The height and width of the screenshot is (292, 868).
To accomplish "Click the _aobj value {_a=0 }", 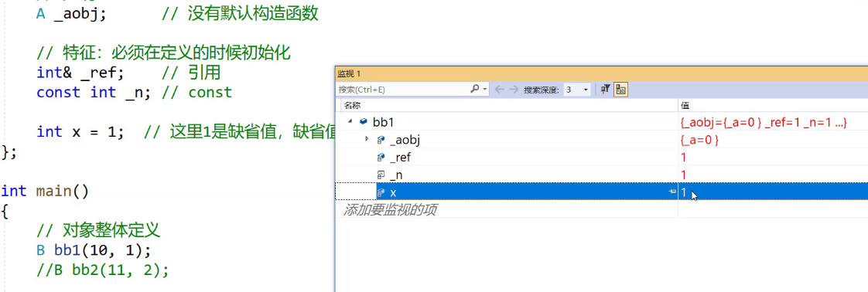I will point(699,141).
